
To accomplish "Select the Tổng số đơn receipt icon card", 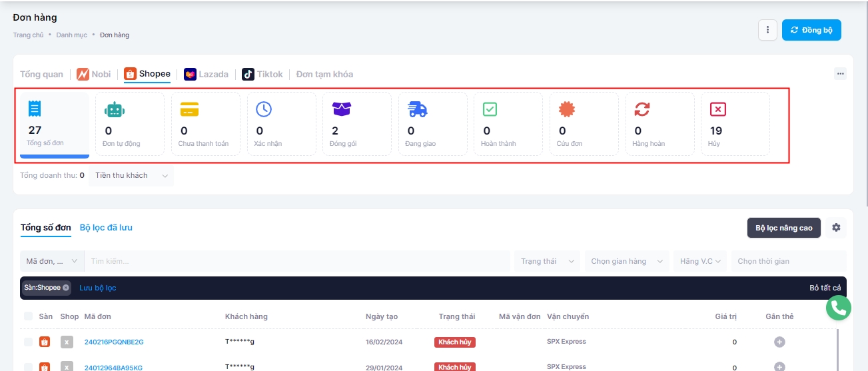I will point(55,125).
